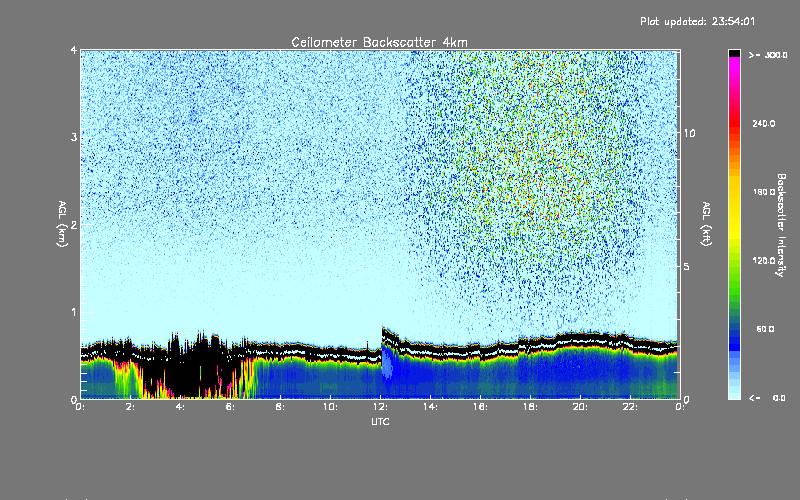This screenshot has height=500, width=800.
Task: Click the '6:' UTC tick label
Action: coord(231,407)
